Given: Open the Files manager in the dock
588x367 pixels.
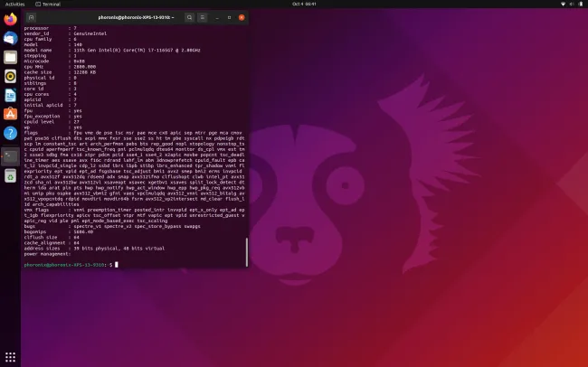Looking at the screenshot, I should pos(10,57).
